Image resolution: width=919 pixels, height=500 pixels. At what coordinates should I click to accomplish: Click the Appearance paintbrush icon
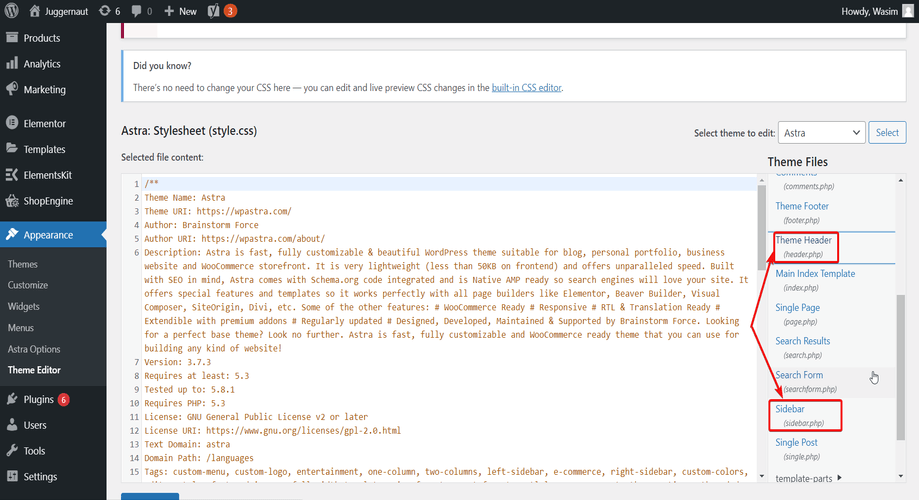[12, 234]
